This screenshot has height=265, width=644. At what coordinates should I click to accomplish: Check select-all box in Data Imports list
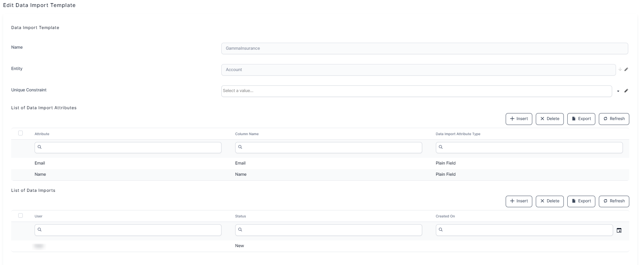click(21, 216)
